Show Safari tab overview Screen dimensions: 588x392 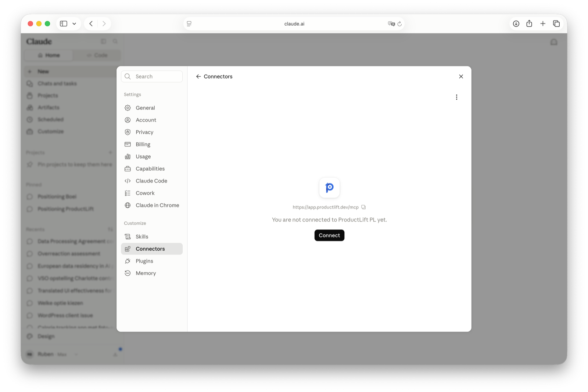556,23
